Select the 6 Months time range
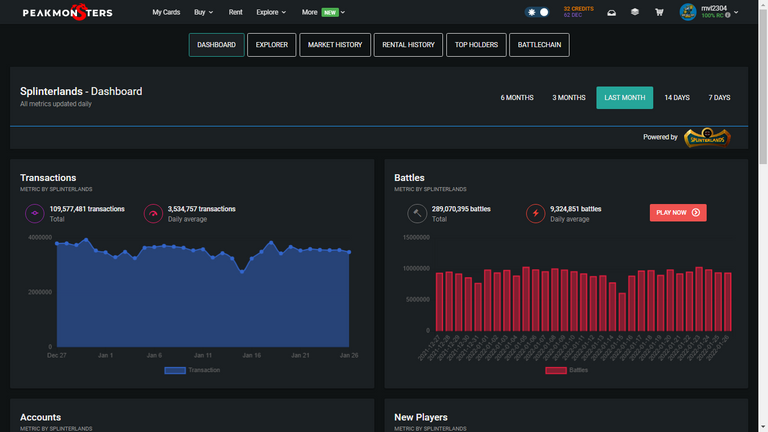The height and width of the screenshot is (432, 768). tap(517, 98)
